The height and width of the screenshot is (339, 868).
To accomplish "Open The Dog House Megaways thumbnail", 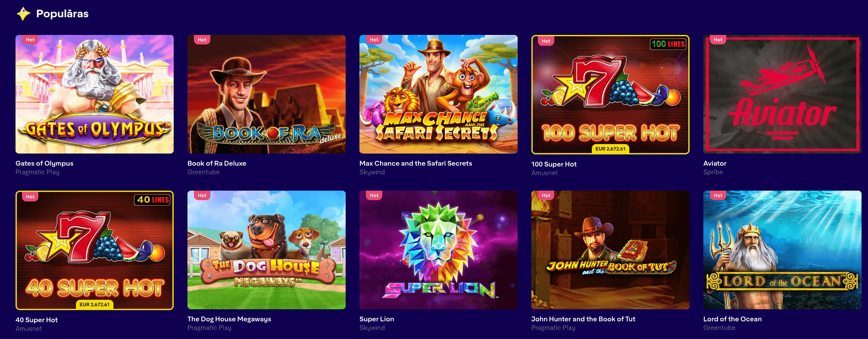I will pos(266,250).
